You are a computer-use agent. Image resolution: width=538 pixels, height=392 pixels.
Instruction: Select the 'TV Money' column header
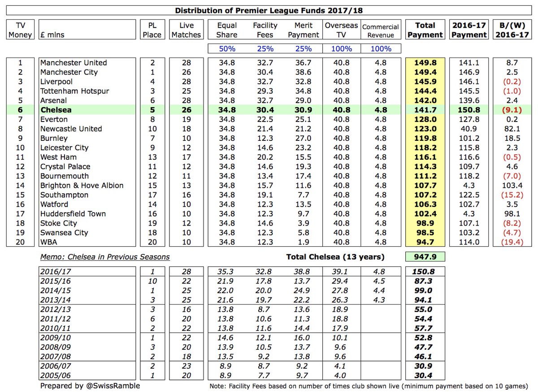point(20,30)
